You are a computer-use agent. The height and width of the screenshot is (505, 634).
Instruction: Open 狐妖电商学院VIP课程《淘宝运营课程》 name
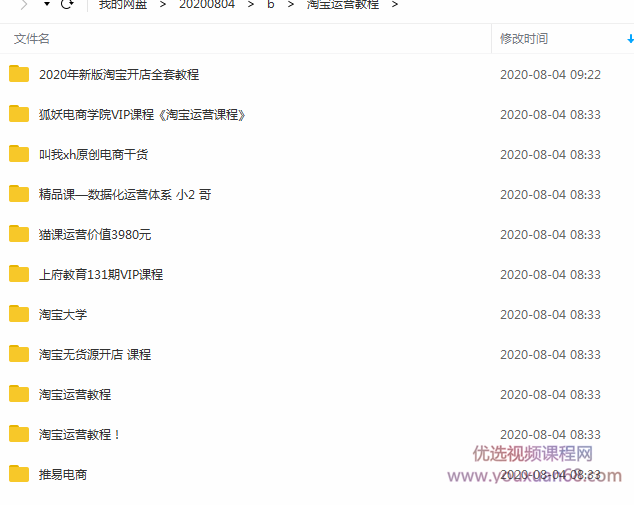(142, 114)
